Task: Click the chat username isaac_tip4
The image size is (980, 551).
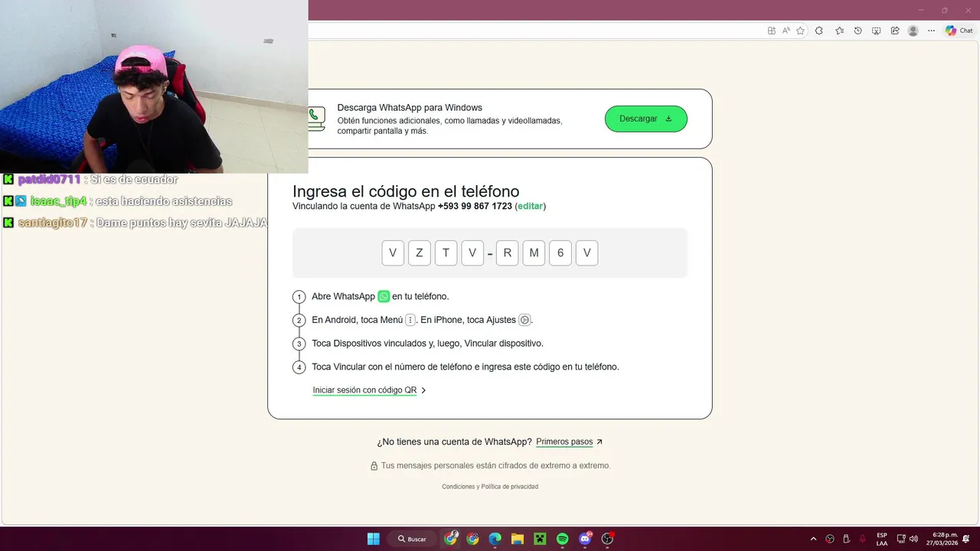Action: tap(59, 201)
